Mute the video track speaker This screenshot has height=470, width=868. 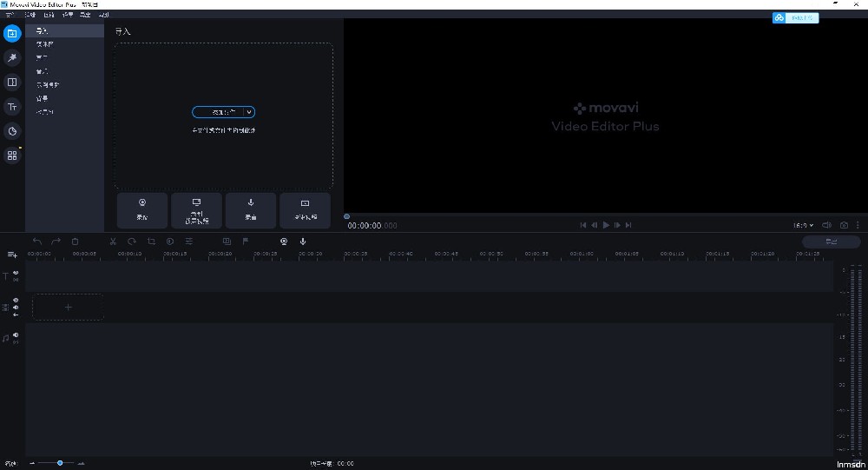pyautogui.click(x=16, y=308)
